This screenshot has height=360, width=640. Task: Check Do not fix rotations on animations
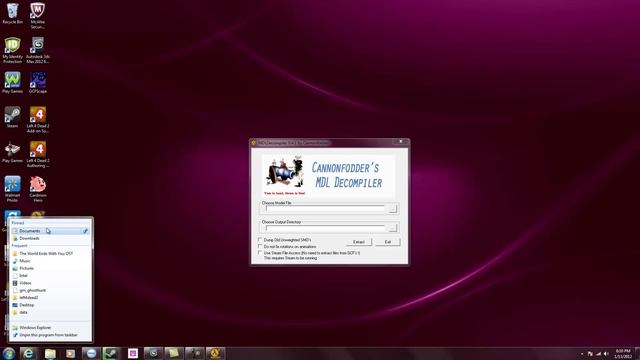tap(260, 247)
